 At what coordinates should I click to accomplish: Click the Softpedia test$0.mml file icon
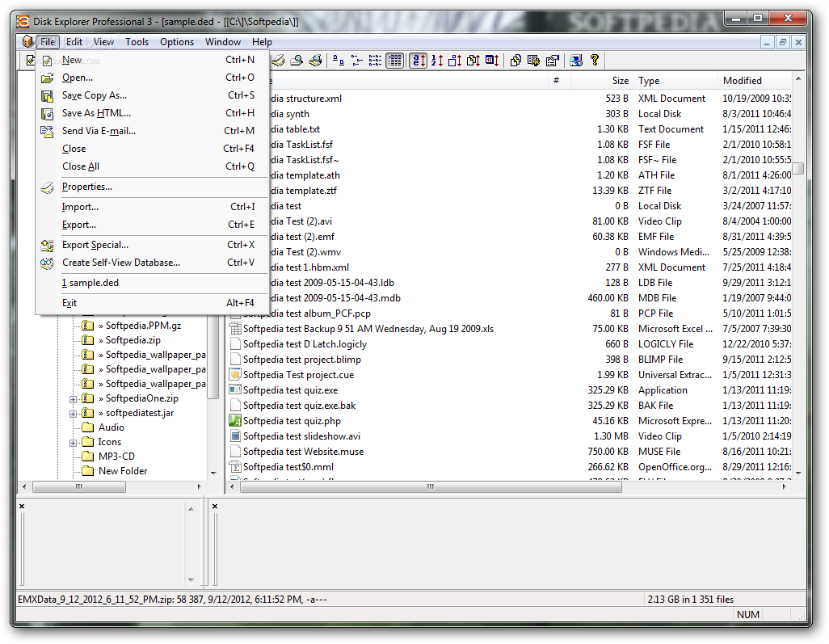[x=235, y=467]
